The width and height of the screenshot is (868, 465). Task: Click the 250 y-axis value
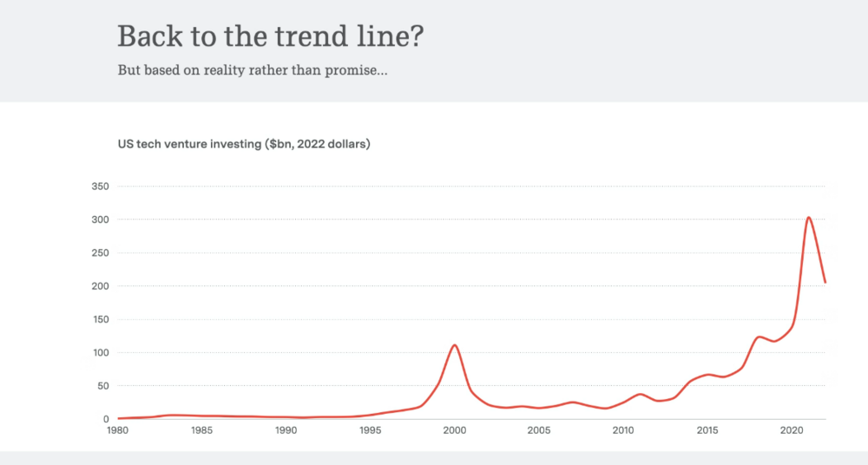[x=98, y=253]
